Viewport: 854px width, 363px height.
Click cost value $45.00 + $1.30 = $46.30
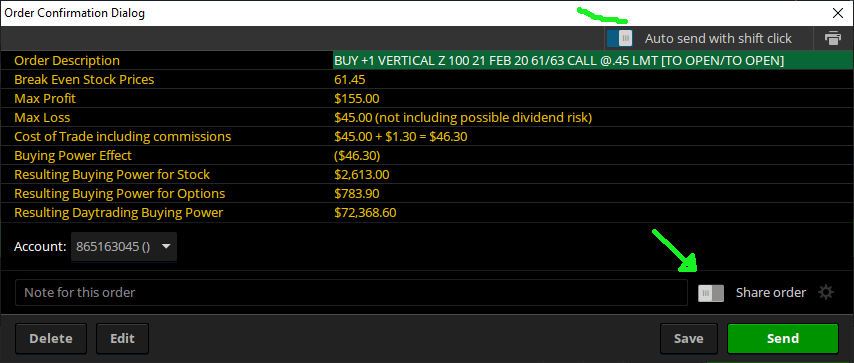pyautogui.click(x=401, y=137)
